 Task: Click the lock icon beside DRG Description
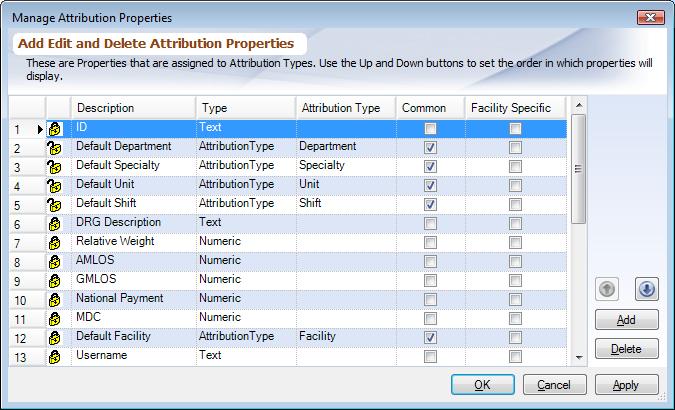tap(54, 224)
